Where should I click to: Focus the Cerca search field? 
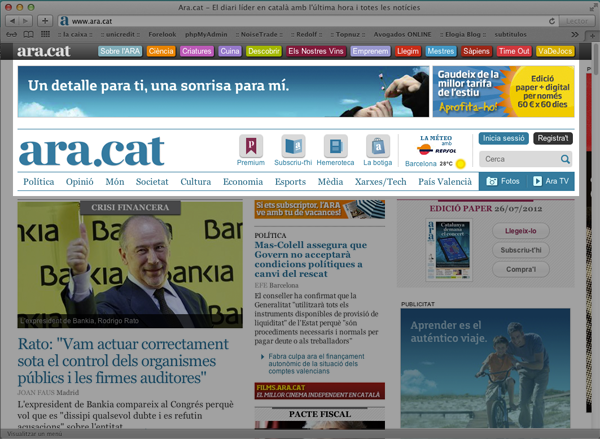pos(518,159)
